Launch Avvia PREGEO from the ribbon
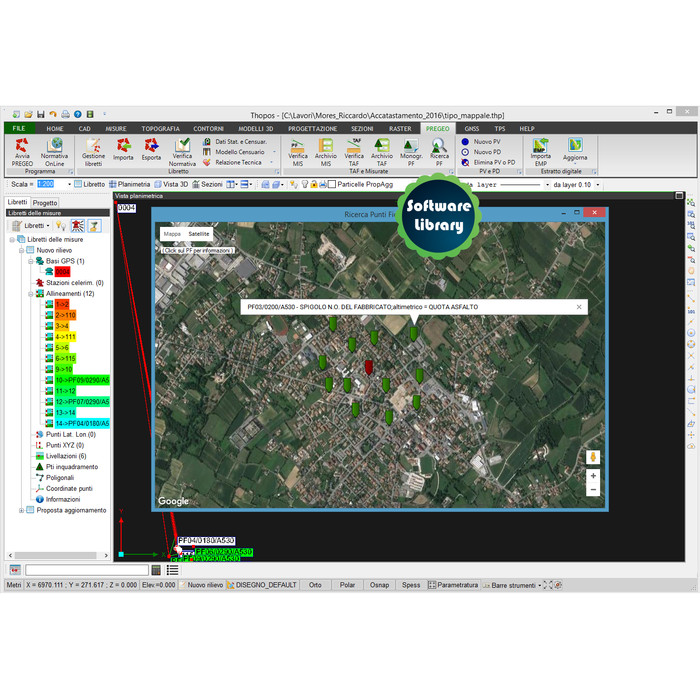700x700 pixels. pyautogui.click(x=22, y=150)
